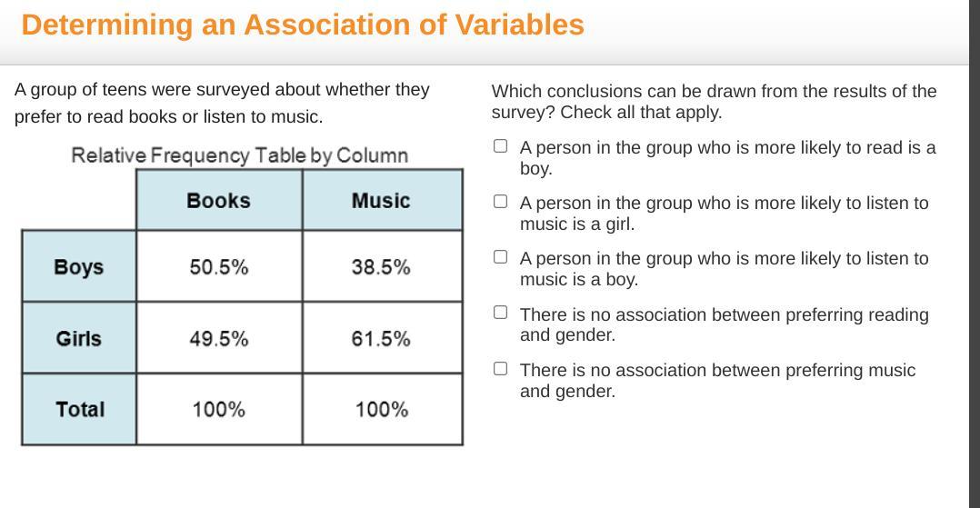
Task: Select the 'listen to music is a boy' checkbox
Action: point(500,257)
